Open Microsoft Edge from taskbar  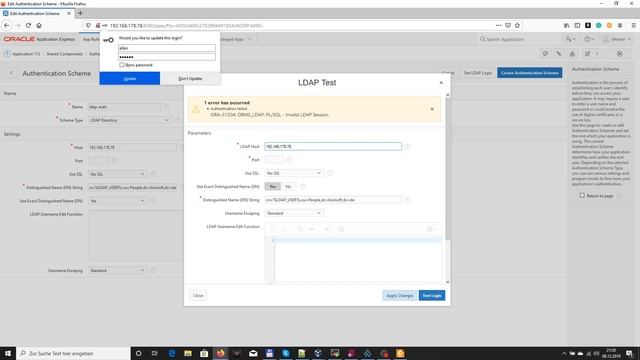click(x=171, y=353)
